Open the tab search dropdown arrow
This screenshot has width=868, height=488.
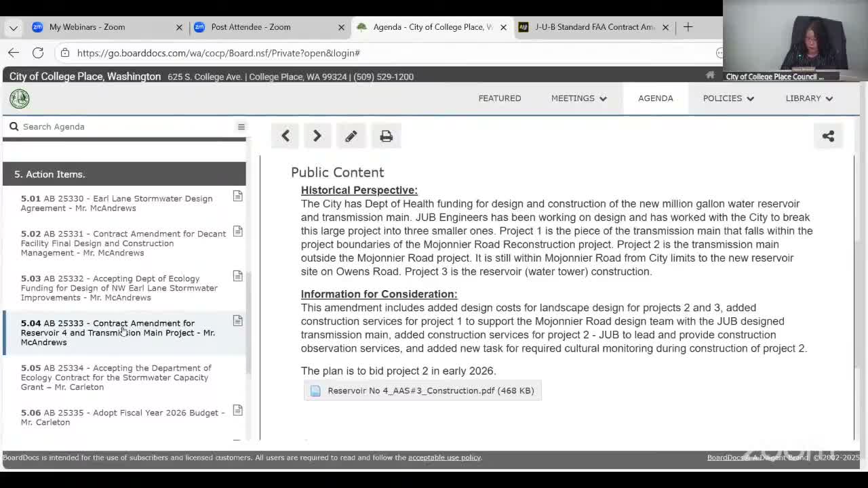[14, 27]
